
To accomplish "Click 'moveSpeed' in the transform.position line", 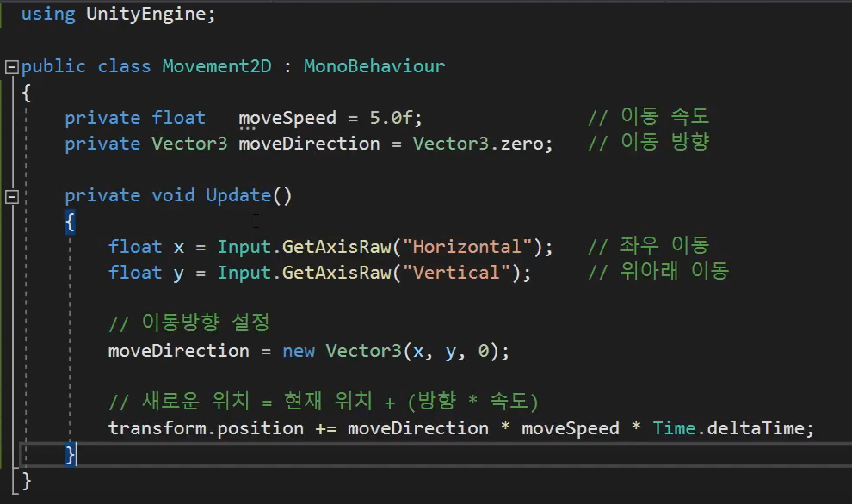I will click(571, 428).
